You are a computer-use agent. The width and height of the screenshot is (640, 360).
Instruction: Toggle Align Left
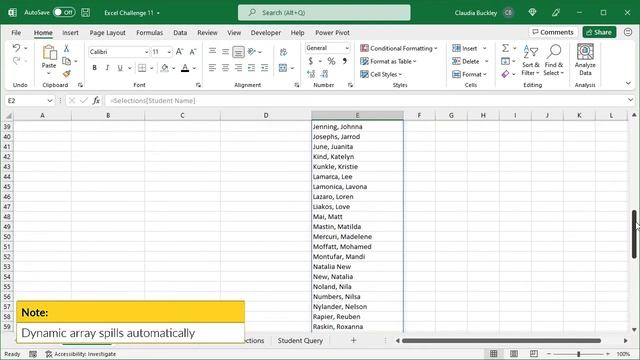tap(212, 68)
